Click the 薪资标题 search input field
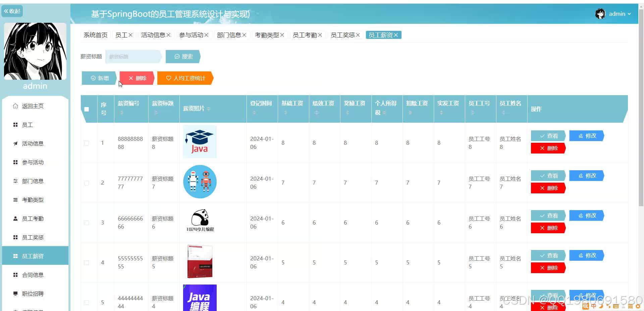The width and height of the screenshot is (644, 311). 132,56
